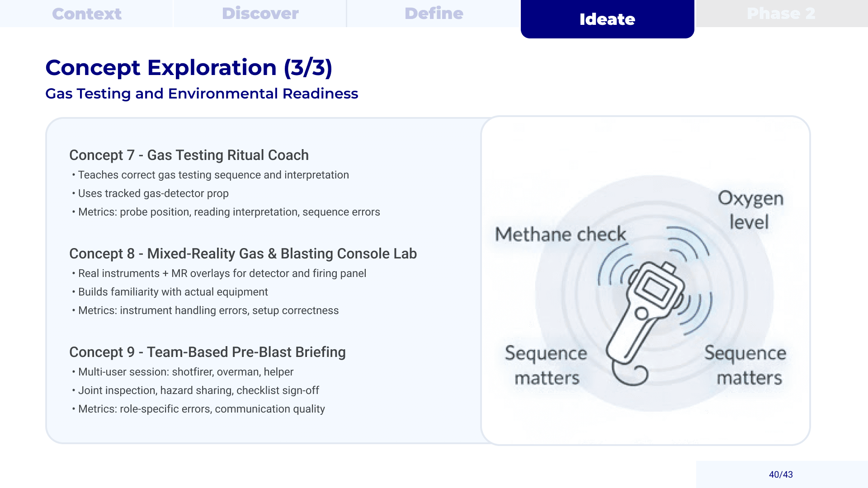The image size is (868, 488).
Task: Go to the Phase 2 tab
Action: coord(781,14)
